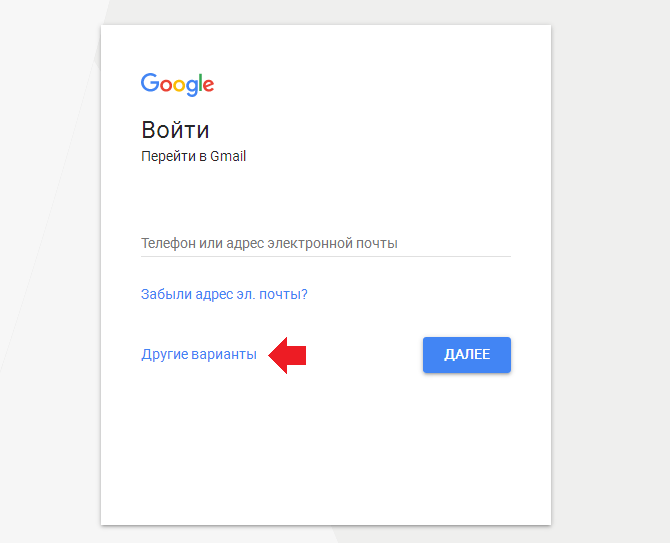Select the 'Войти' heading text
The width and height of the screenshot is (670, 543).
[x=175, y=130]
